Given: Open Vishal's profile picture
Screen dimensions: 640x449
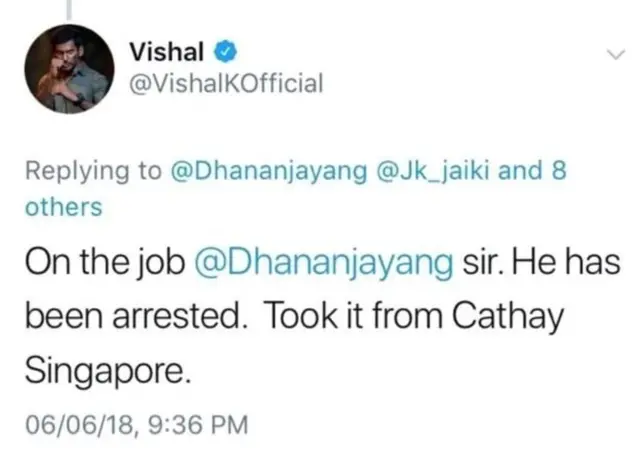Looking at the screenshot, I should click(66, 68).
